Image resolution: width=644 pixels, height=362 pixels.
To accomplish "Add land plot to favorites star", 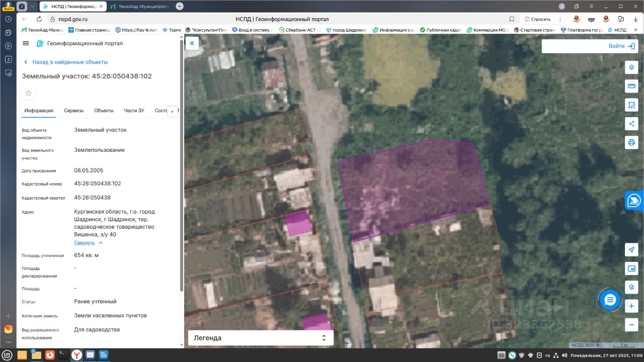I will coord(29,93).
